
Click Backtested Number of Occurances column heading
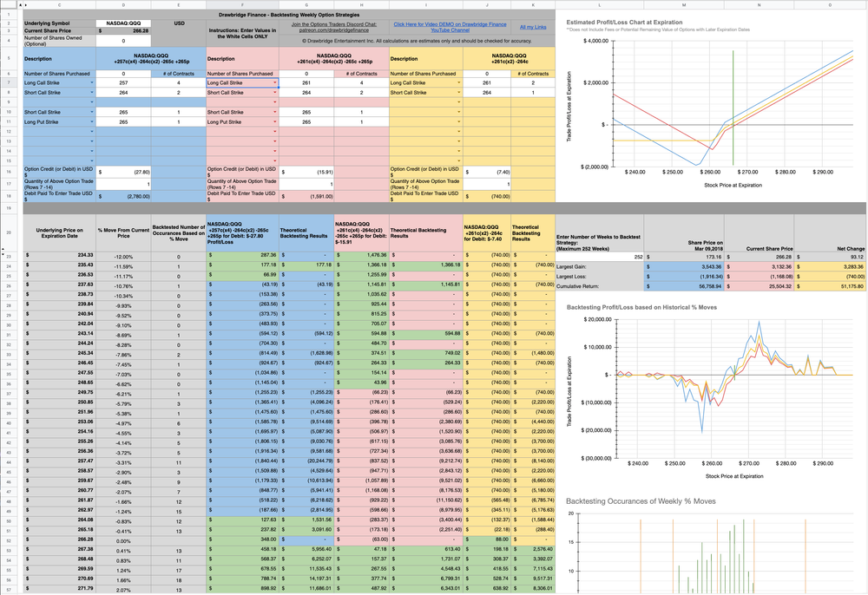[178, 232]
